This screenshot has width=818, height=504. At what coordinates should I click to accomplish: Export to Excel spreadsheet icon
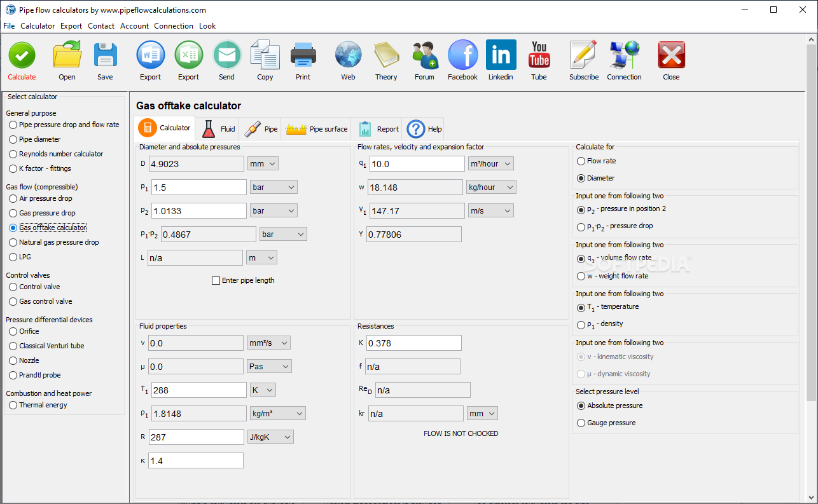189,55
